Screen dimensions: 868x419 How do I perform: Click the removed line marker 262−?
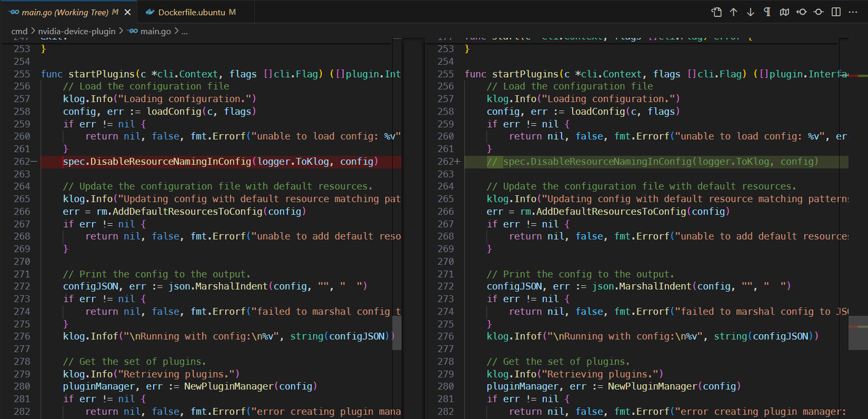25,162
